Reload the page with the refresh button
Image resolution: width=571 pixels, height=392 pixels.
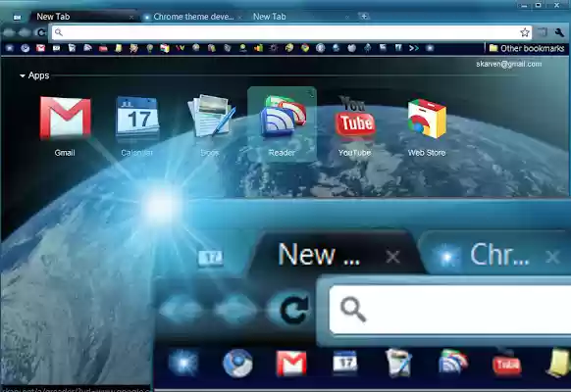coord(41,32)
